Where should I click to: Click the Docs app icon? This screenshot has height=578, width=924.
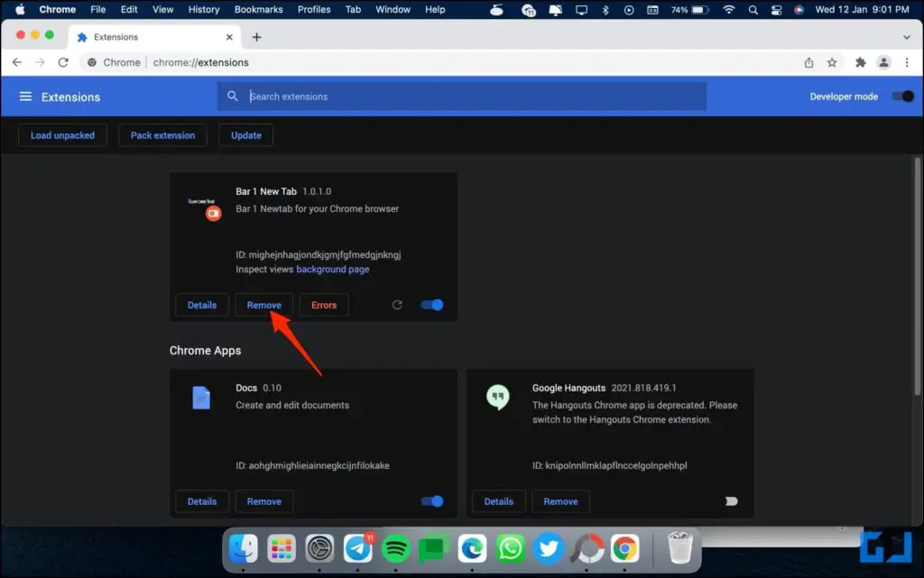coord(201,398)
